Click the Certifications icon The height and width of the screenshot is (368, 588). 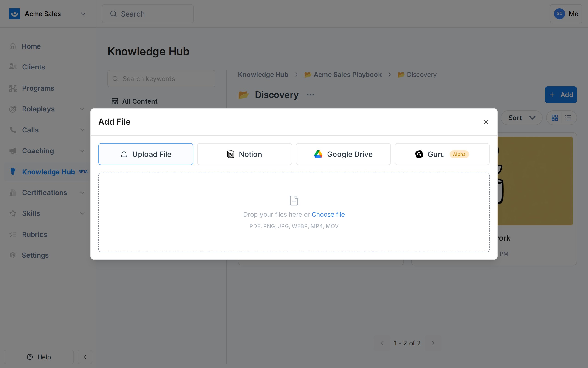coord(13,193)
